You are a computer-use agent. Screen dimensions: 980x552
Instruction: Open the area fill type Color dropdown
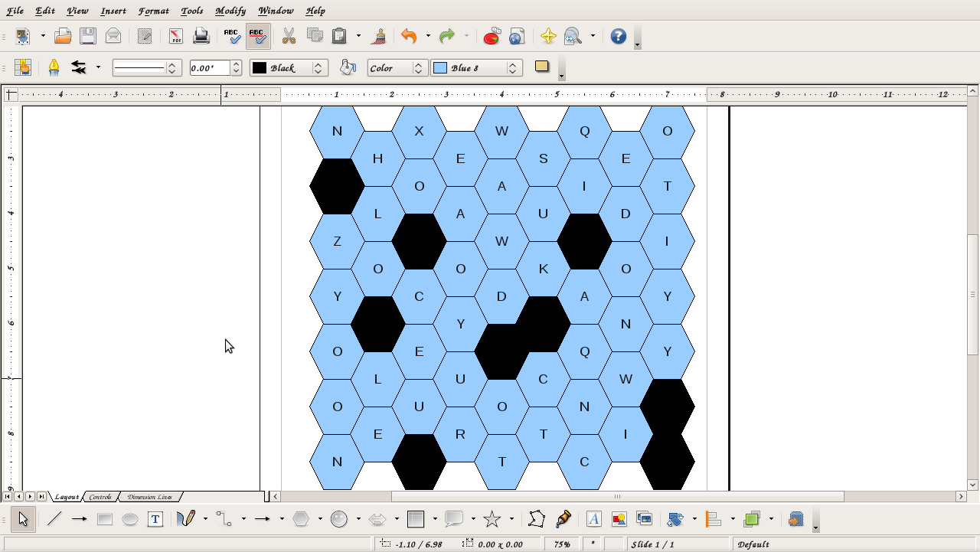tap(397, 67)
